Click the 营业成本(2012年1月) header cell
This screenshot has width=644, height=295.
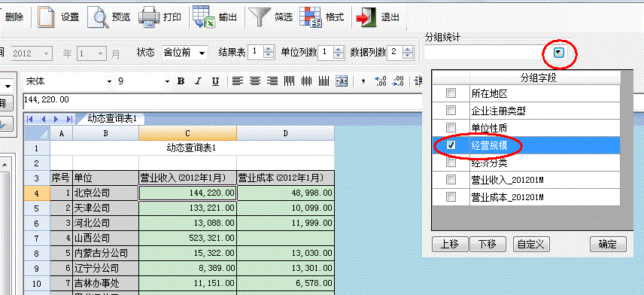(x=285, y=178)
